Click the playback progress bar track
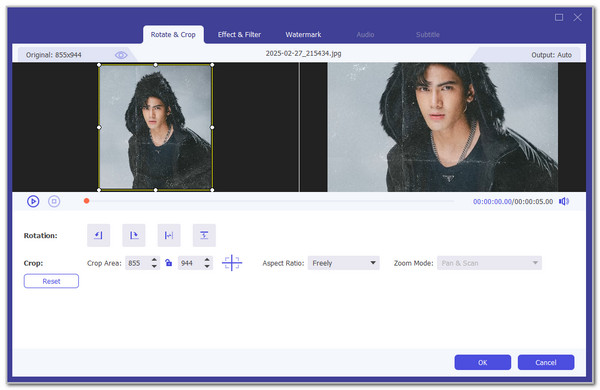 [x=272, y=201]
